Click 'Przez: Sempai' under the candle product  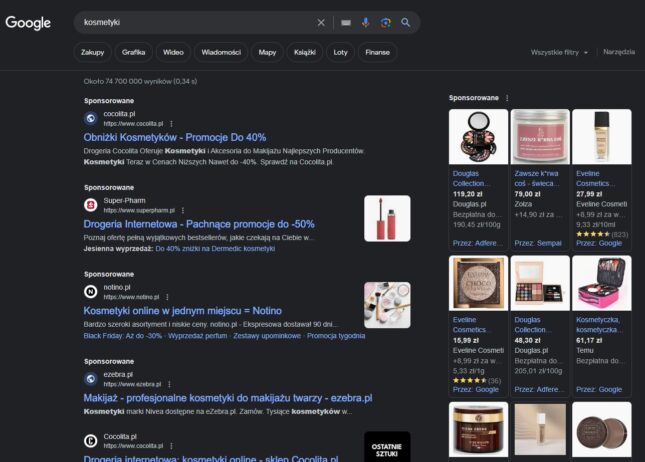tap(538, 243)
